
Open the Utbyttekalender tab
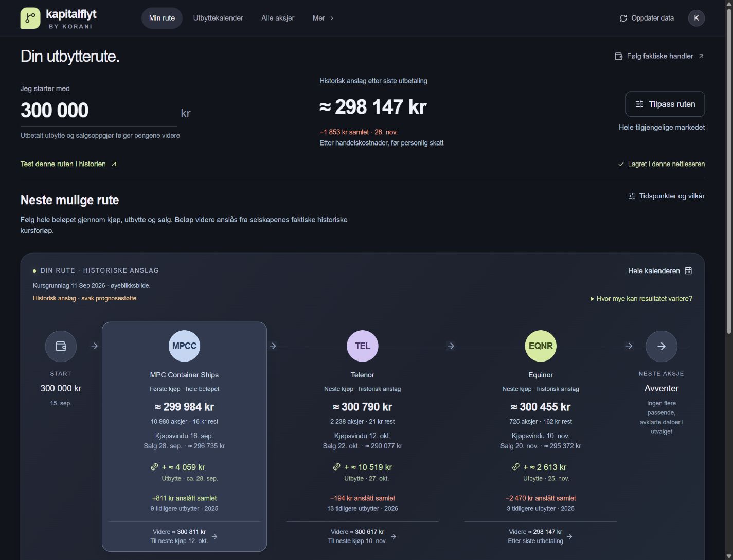pyautogui.click(x=218, y=18)
